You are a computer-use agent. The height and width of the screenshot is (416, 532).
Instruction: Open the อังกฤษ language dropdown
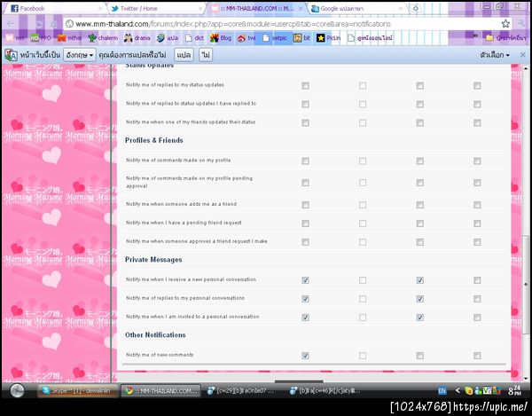(80, 55)
